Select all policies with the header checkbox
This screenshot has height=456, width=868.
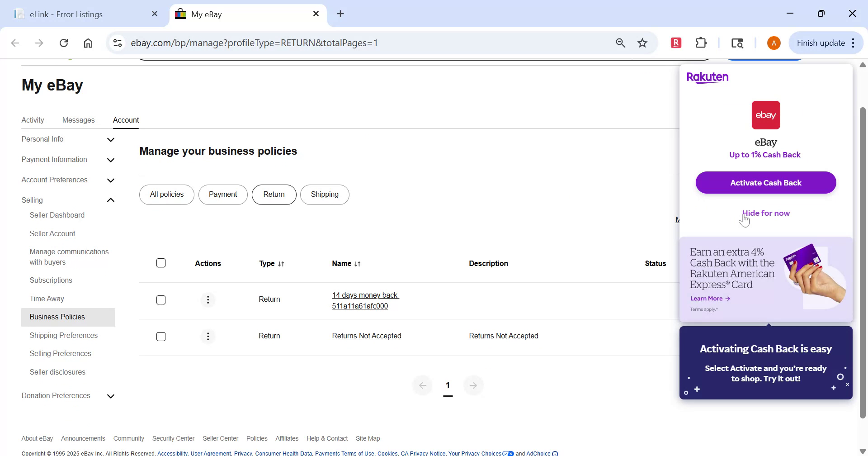click(x=161, y=262)
